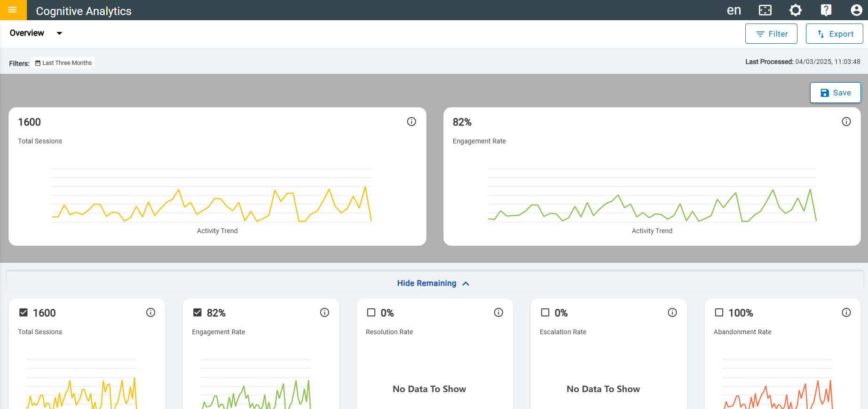868x409 pixels.
Task: Click the Export button
Action: pos(834,34)
